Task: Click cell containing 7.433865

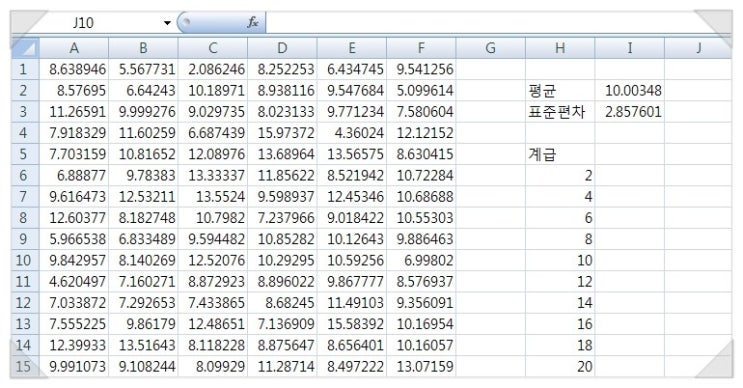Action: pyautogui.click(x=213, y=302)
